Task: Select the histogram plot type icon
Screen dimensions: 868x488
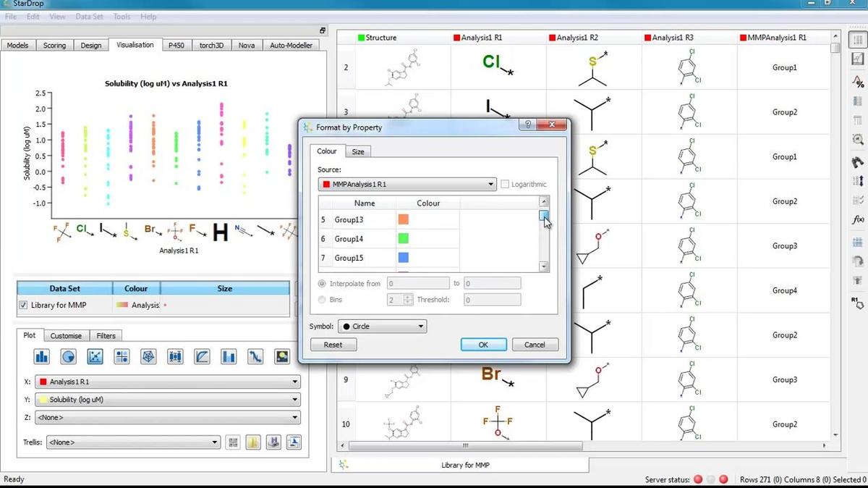Action: point(42,356)
